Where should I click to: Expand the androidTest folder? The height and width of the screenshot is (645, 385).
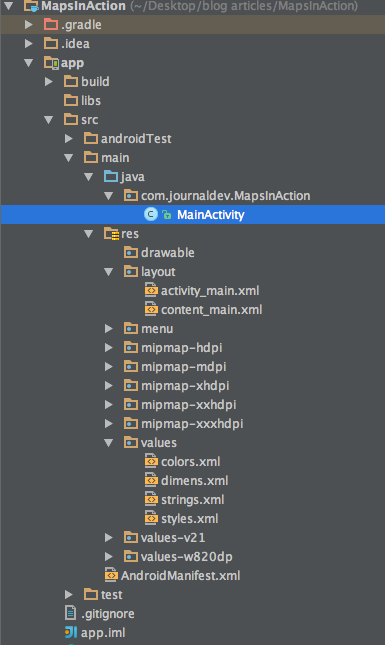coord(69,139)
